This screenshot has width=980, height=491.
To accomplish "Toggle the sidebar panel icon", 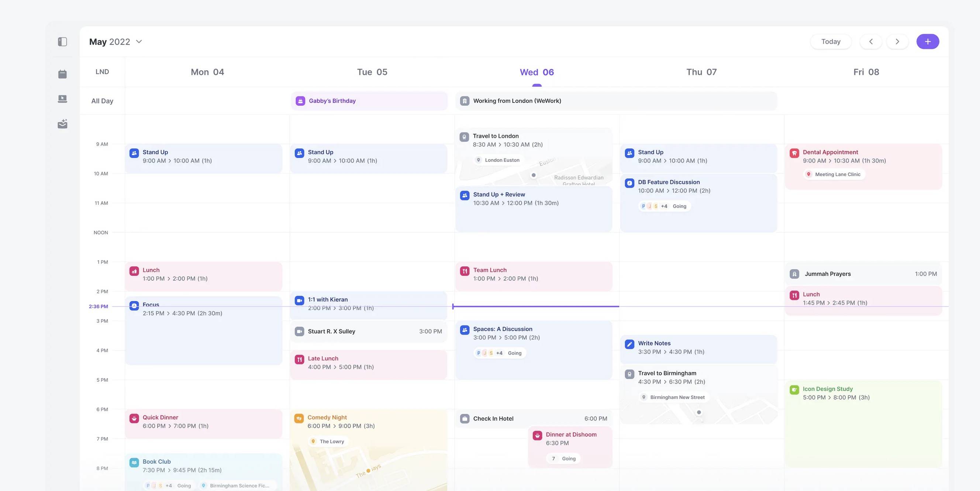I will [x=62, y=41].
